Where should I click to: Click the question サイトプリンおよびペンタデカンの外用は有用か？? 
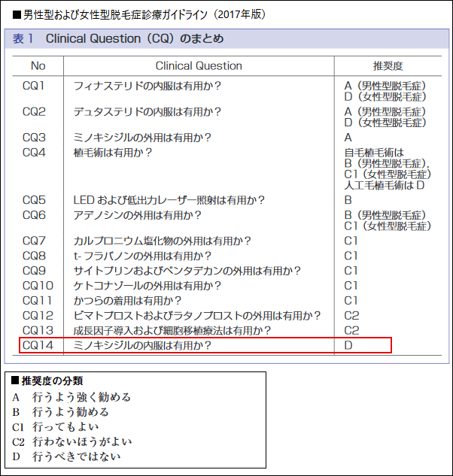tap(187, 271)
